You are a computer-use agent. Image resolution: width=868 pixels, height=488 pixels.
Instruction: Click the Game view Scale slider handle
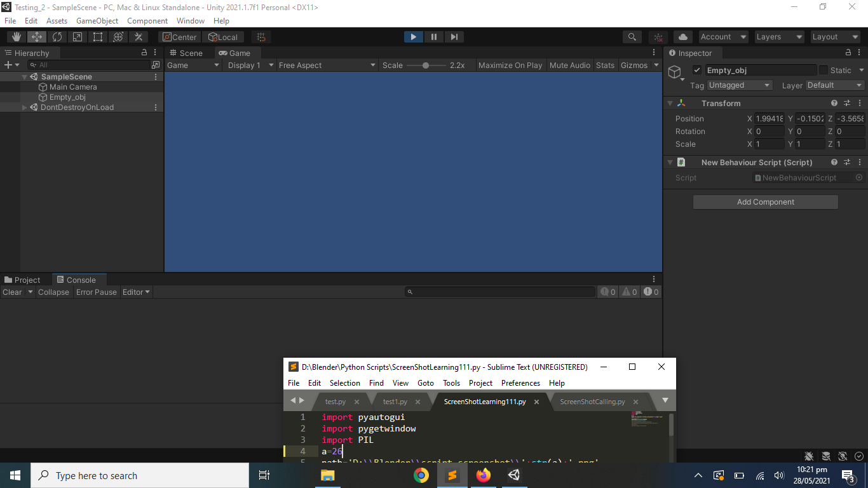tap(425, 65)
